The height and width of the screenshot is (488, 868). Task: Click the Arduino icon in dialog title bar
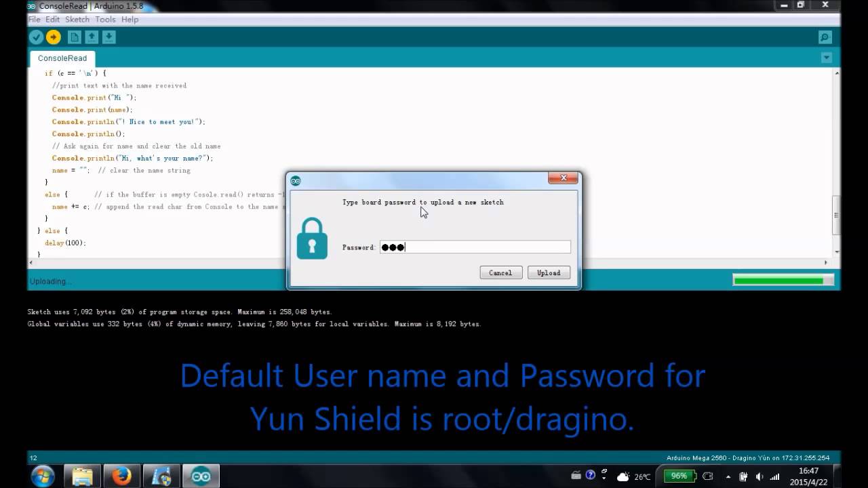[x=296, y=180]
